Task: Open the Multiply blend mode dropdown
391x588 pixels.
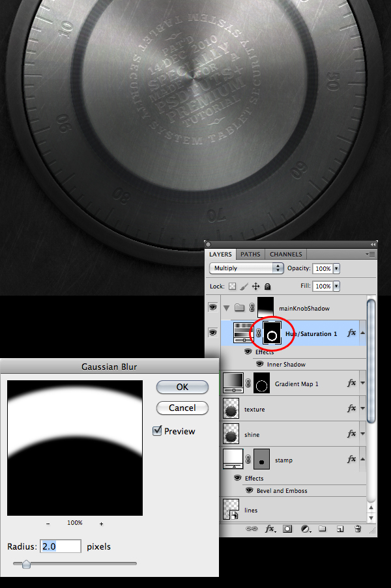Action: pyautogui.click(x=246, y=268)
